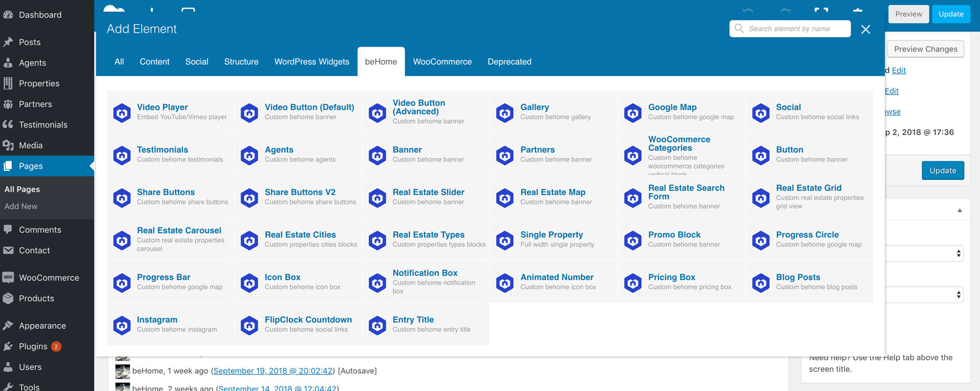Add the Video Button (Advanced) element
The height and width of the screenshot is (391, 980).
pos(426,112)
